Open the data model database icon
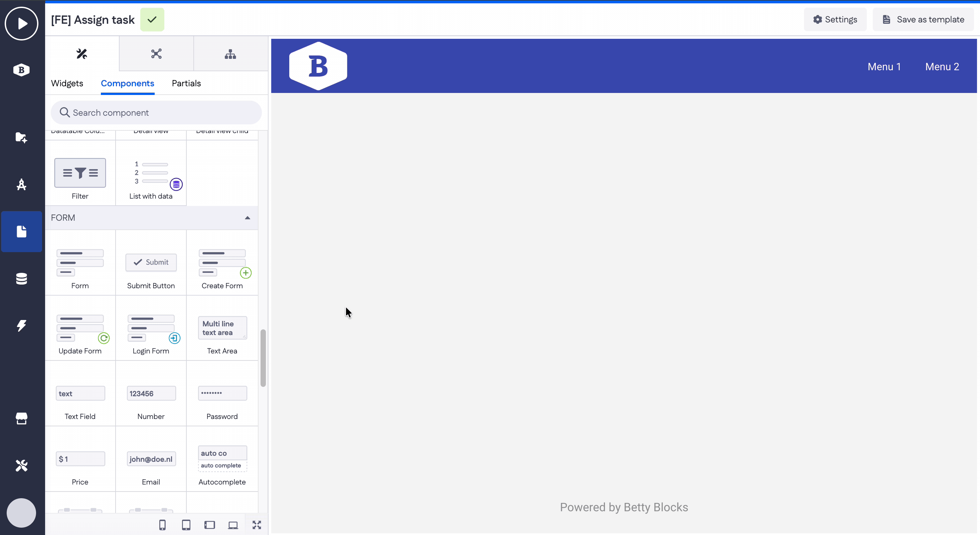 (21, 279)
